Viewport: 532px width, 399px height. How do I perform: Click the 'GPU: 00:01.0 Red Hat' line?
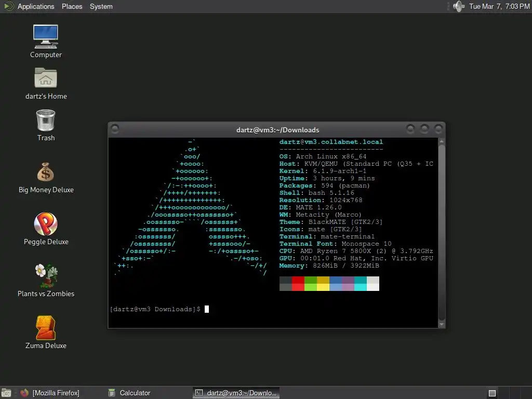tap(356, 258)
